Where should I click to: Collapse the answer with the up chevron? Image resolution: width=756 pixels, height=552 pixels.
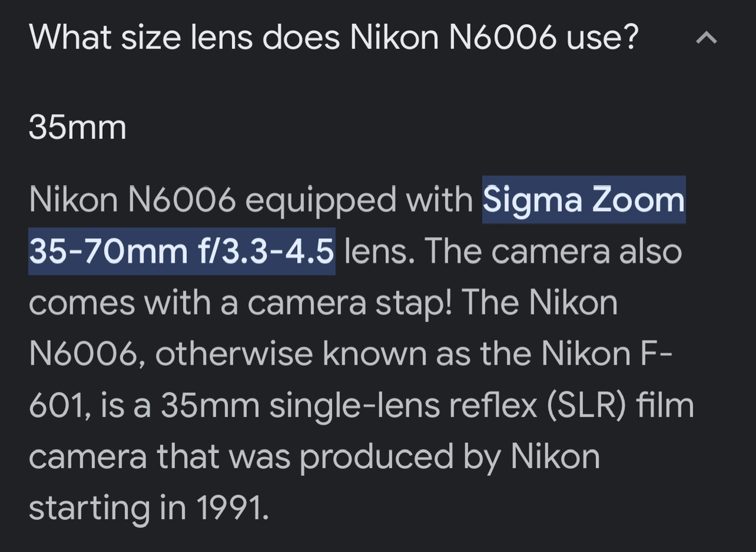706,39
